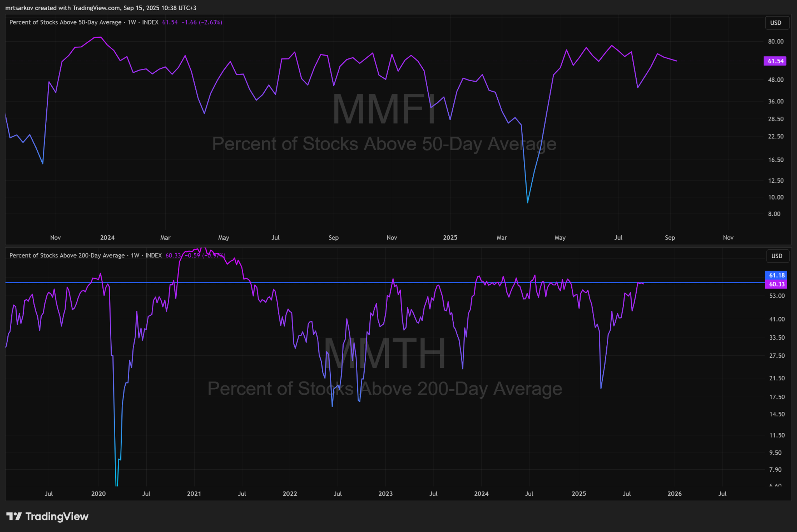Click the 50-Day Average legend title
Image resolution: width=797 pixels, height=532 pixels.
(x=65, y=22)
